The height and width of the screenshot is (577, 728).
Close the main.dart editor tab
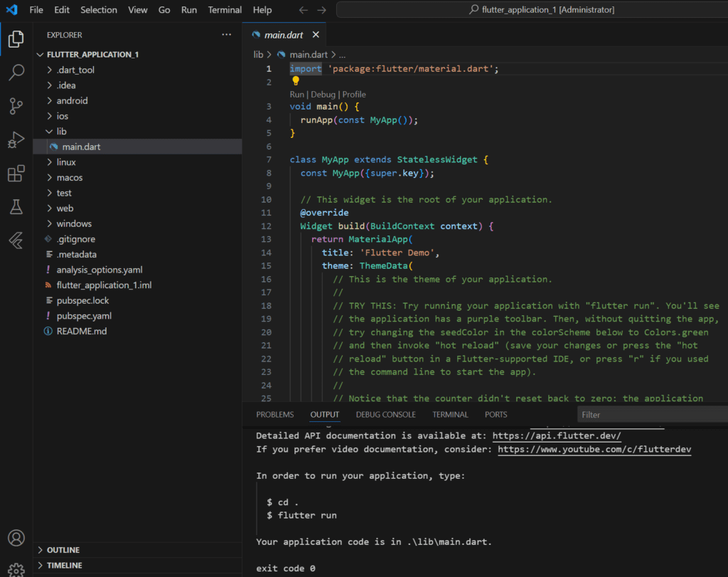point(316,34)
